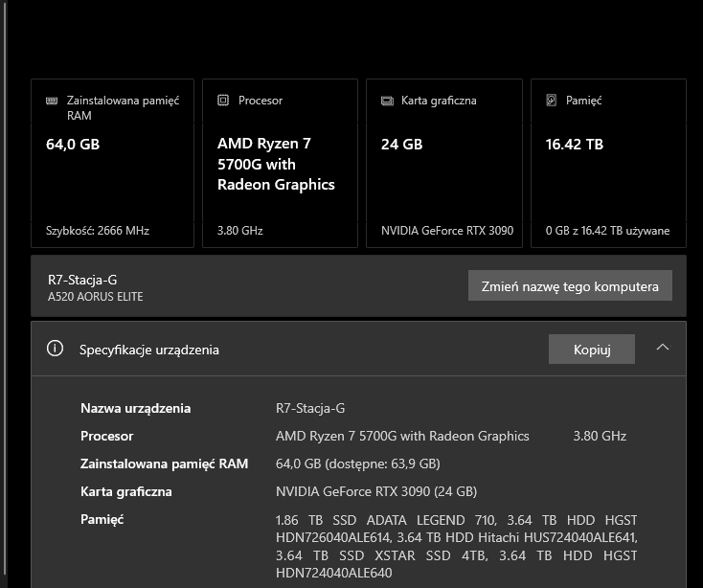Click 0 GB z 16.42 TB używane
This screenshot has height=588, width=703.
pyautogui.click(x=607, y=231)
